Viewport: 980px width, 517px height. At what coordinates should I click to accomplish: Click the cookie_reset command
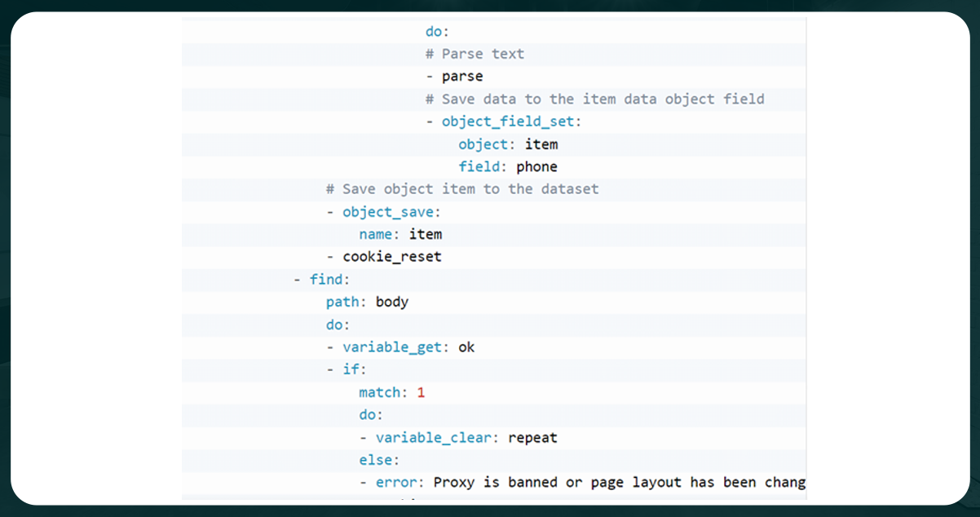(391, 256)
